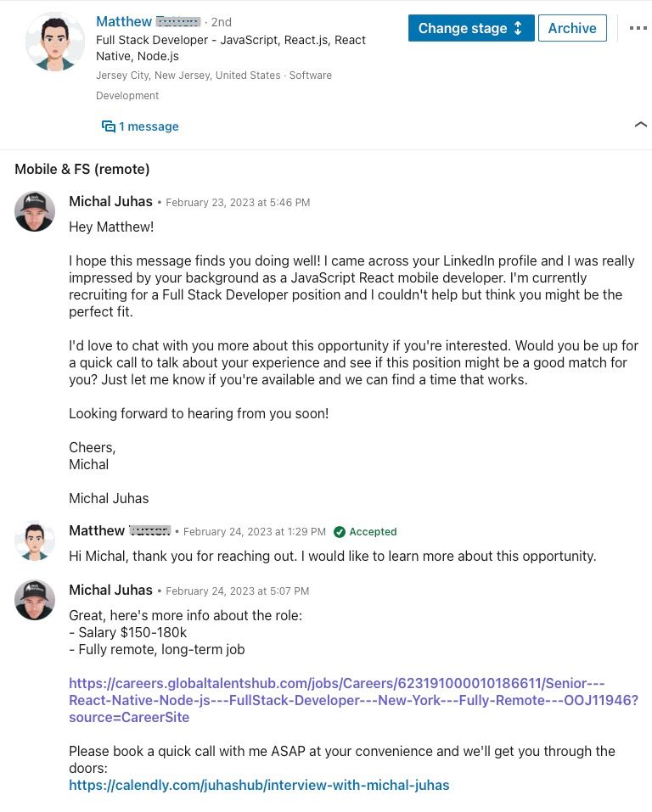The height and width of the screenshot is (812, 652).
Task: Click the Matthew sender name on the reply
Action: (x=97, y=531)
